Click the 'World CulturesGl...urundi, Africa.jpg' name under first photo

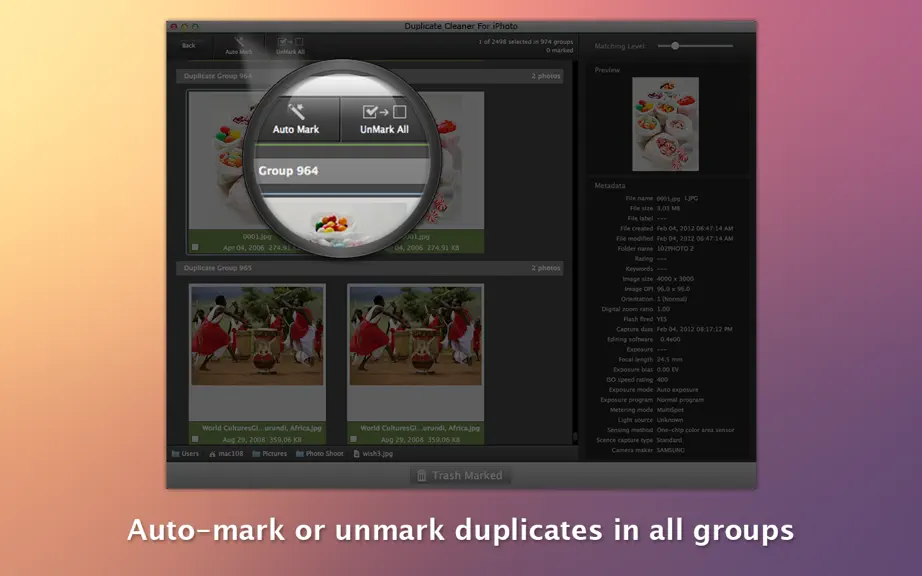(262, 428)
